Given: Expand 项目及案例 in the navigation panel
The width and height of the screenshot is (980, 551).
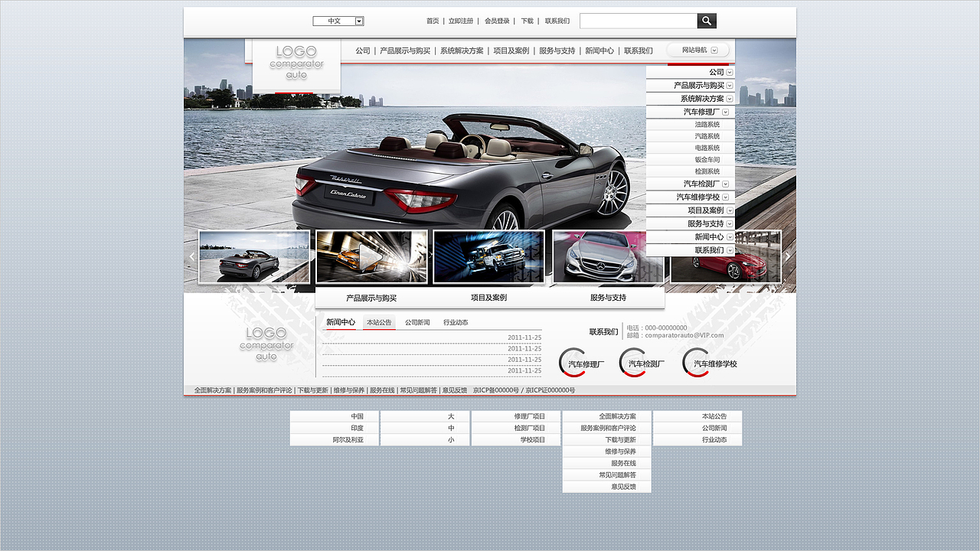Looking at the screenshot, I should pyautogui.click(x=730, y=210).
